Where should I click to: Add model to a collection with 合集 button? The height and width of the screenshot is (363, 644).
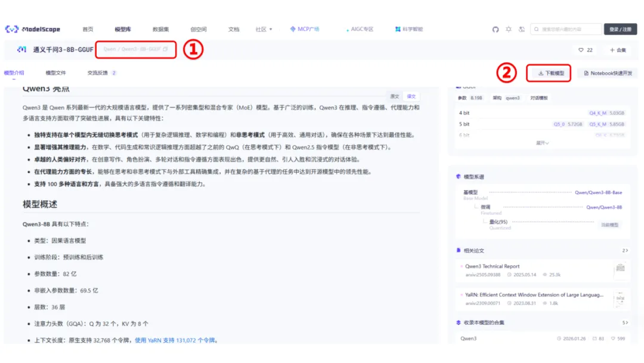618,50
